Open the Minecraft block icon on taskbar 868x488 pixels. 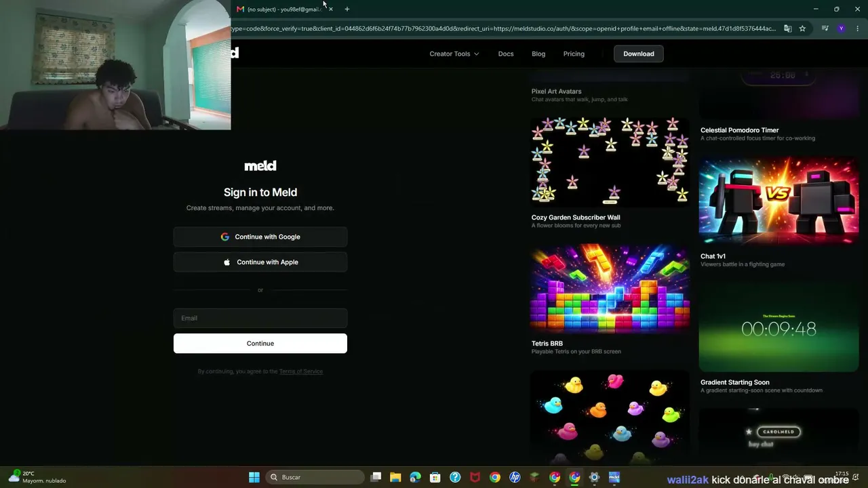(534, 477)
